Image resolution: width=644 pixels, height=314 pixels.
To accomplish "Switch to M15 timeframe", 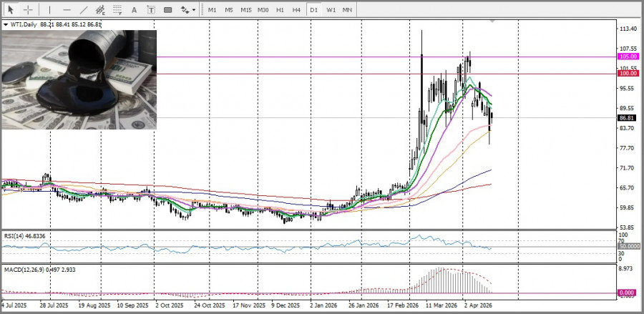I will pos(245,10).
